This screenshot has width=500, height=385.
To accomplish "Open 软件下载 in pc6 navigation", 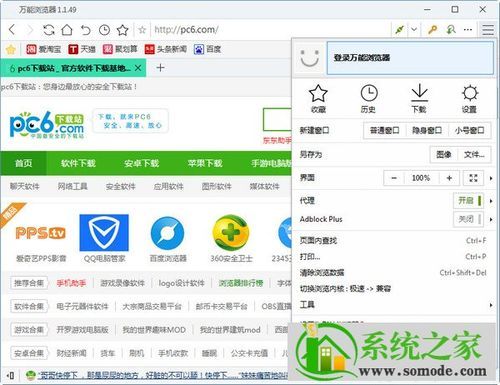I will pyautogui.click(x=78, y=163).
